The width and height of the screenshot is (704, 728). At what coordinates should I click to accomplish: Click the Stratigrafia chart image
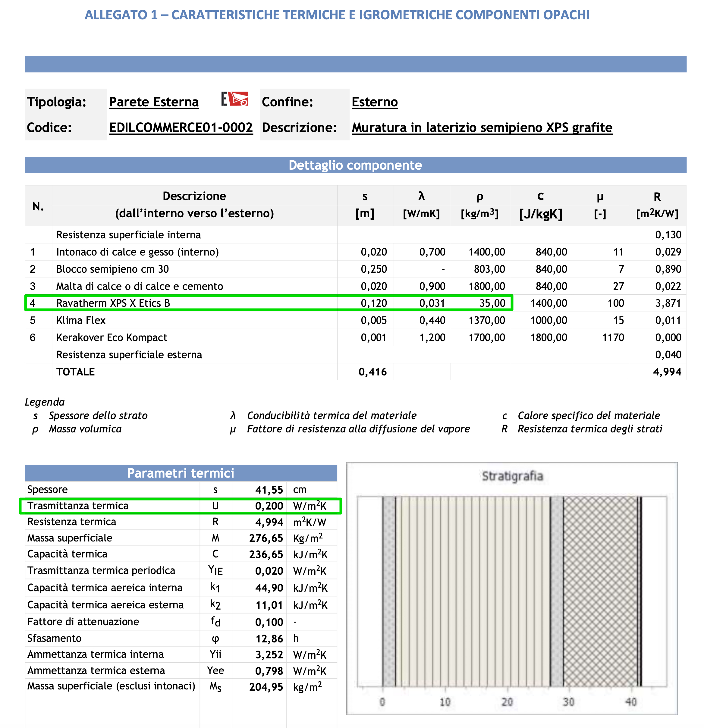click(x=512, y=589)
